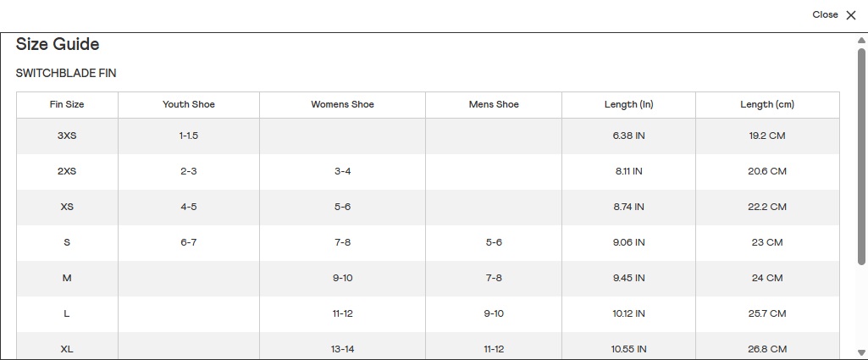
Task: Click the X icon to close size guide
Action: click(x=851, y=15)
